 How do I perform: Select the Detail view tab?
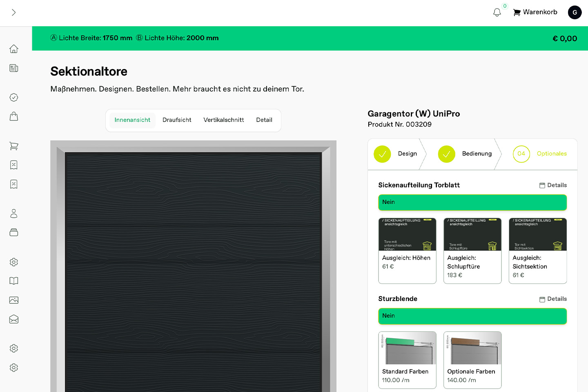pyautogui.click(x=264, y=120)
